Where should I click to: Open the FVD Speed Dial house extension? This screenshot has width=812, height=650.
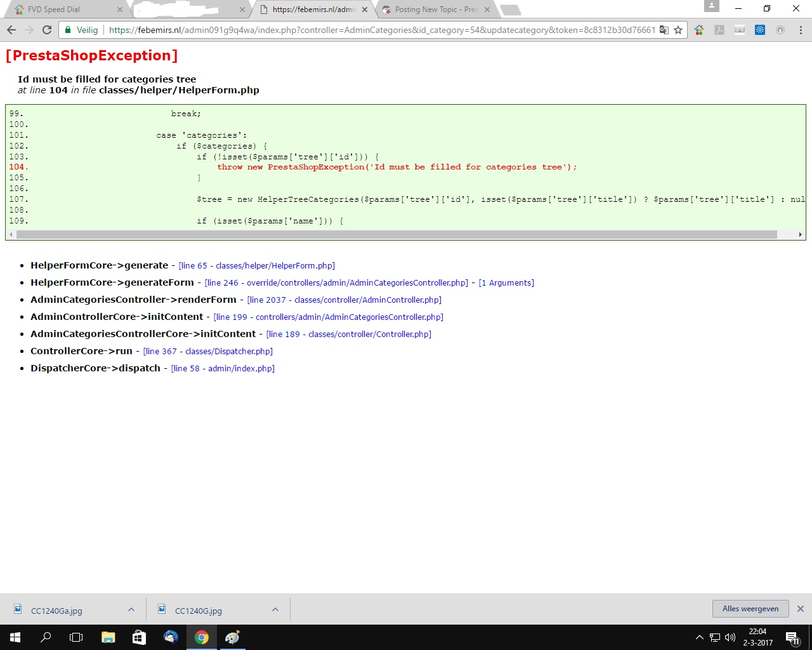pos(699,30)
